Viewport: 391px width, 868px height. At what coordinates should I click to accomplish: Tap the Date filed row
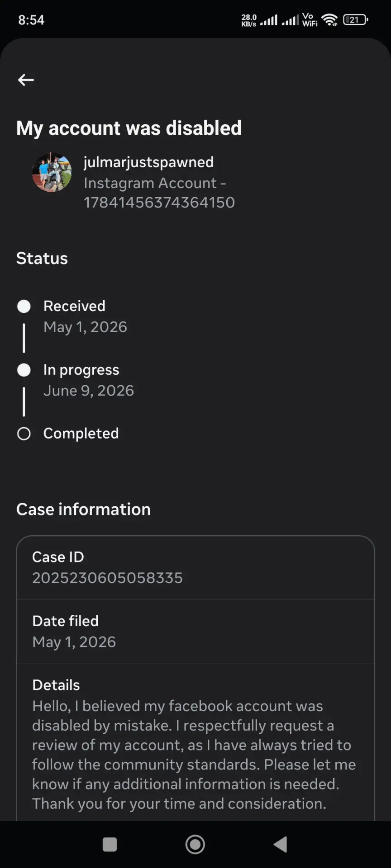coord(195,631)
